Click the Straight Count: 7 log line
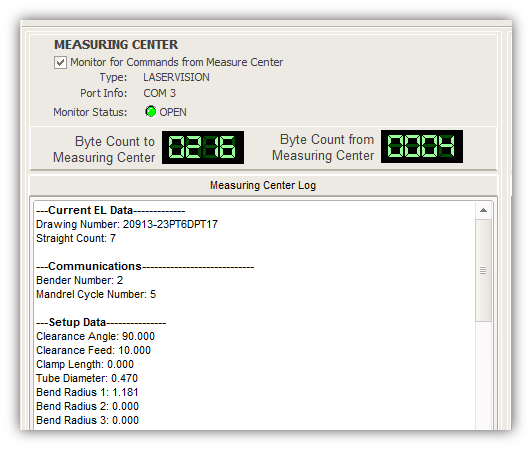This screenshot has width=532, height=450. [x=76, y=239]
